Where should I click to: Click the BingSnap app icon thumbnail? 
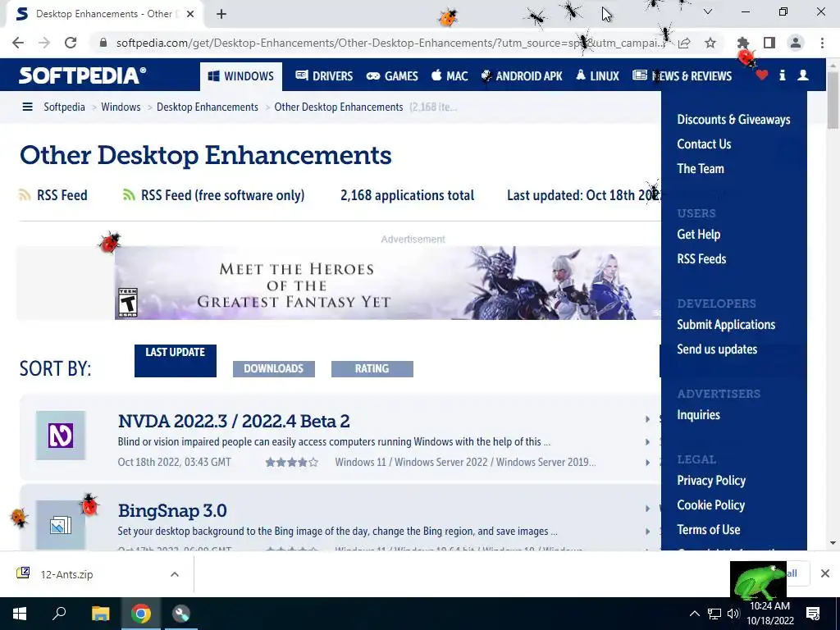click(x=61, y=525)
